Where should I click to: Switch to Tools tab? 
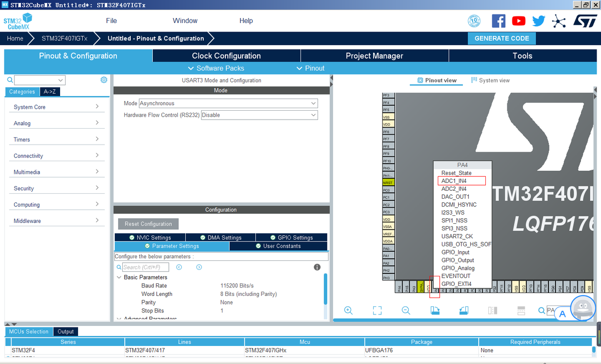click(522, 56)
